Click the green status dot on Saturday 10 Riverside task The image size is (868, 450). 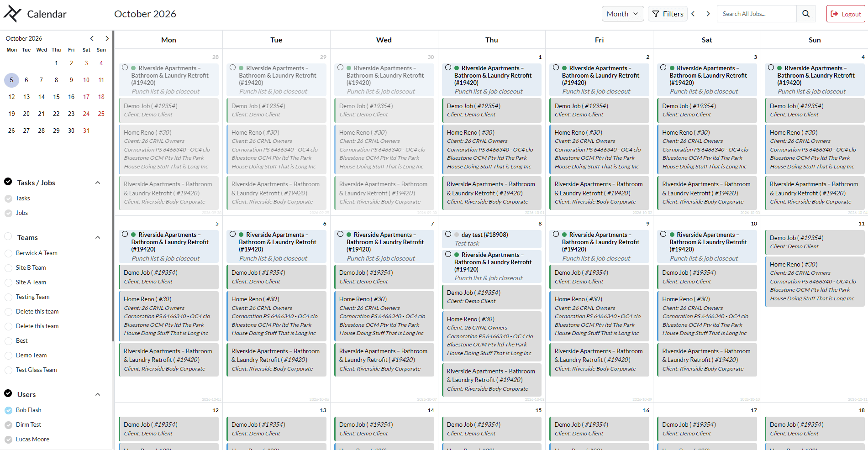(672, 235)
